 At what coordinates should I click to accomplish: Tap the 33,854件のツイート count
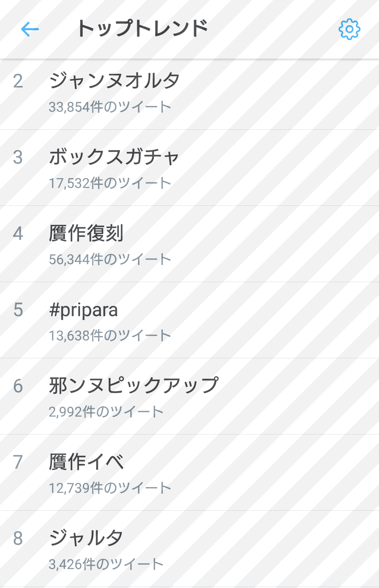(x=110, y=107)
